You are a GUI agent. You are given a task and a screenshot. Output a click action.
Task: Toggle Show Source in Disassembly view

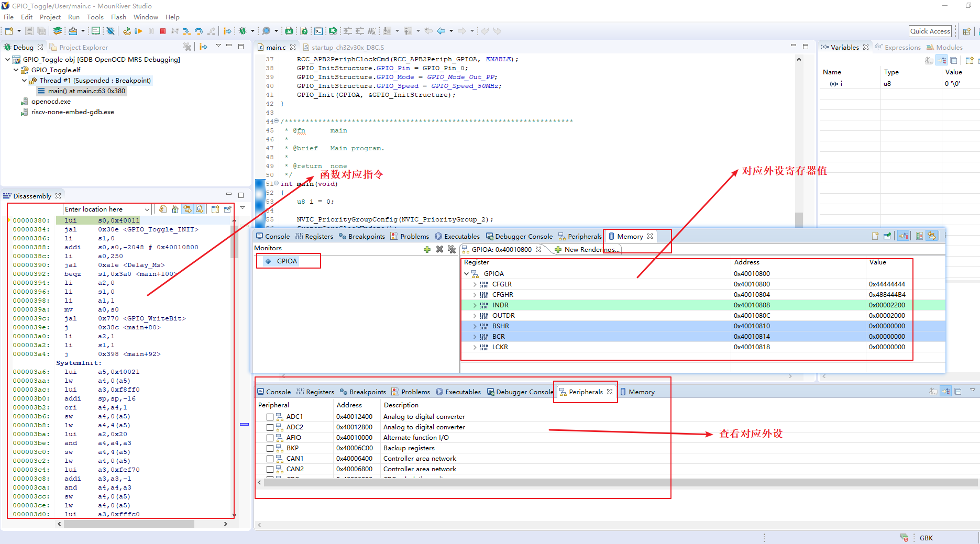pyautogui.click(x=200, y=209)
